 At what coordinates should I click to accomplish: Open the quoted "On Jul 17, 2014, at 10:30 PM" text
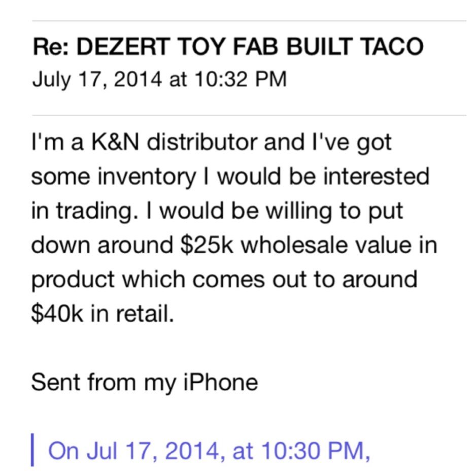209,452
